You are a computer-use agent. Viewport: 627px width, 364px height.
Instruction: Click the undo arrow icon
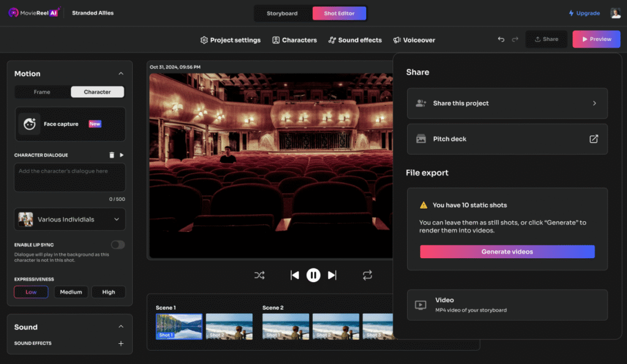tap(501, 39)
